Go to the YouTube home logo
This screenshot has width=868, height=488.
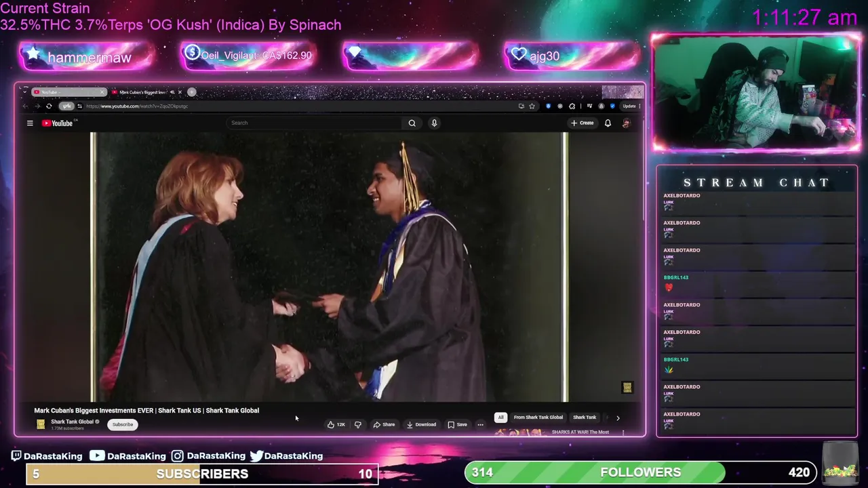pos(58,123)
